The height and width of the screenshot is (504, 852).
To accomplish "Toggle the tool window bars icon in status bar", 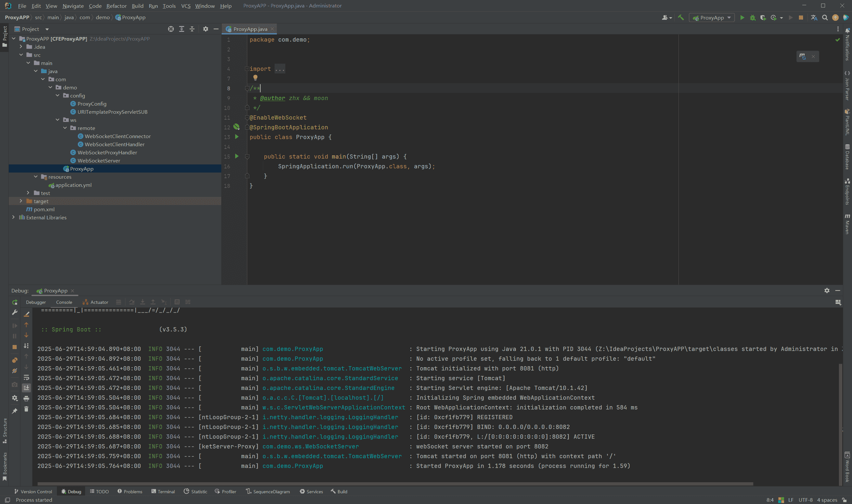I will coord(7,500).
